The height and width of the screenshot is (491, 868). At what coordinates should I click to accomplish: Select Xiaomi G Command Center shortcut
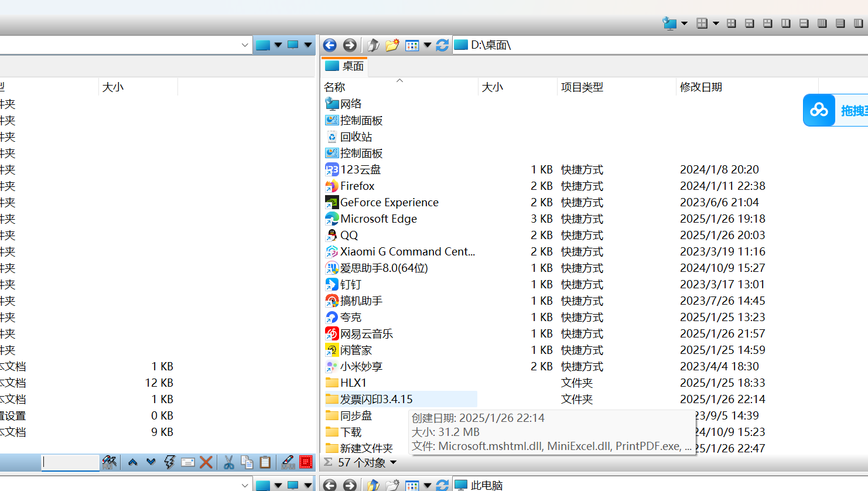point(401,251)
